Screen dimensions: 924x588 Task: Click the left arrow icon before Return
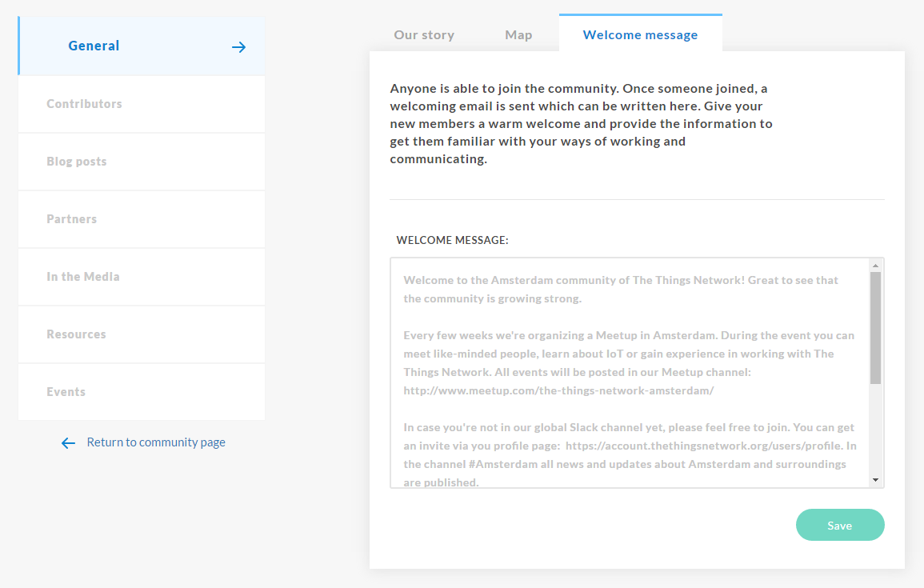(x=68, y=443)
